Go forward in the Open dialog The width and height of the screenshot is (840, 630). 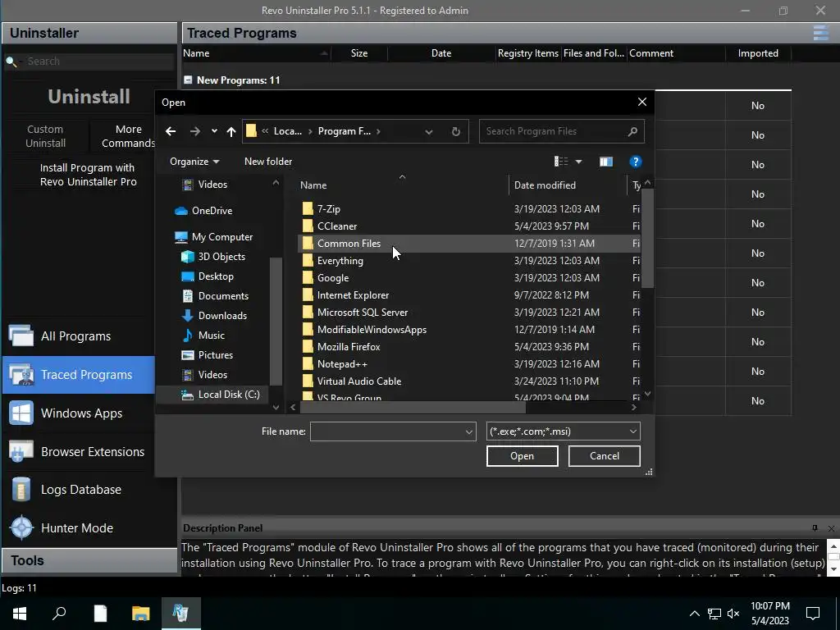(x=195, y=131)
